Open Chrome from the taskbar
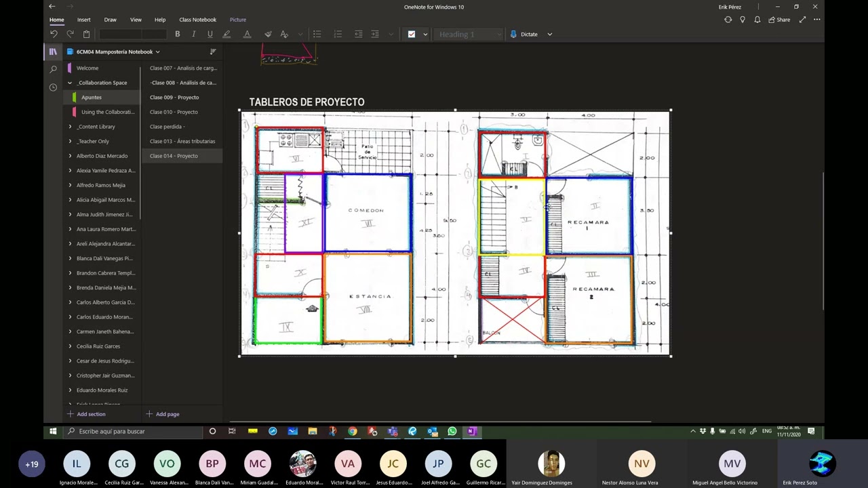Viewport: 868px width, 488px height. pyautogui.click(x=353, y=431)
